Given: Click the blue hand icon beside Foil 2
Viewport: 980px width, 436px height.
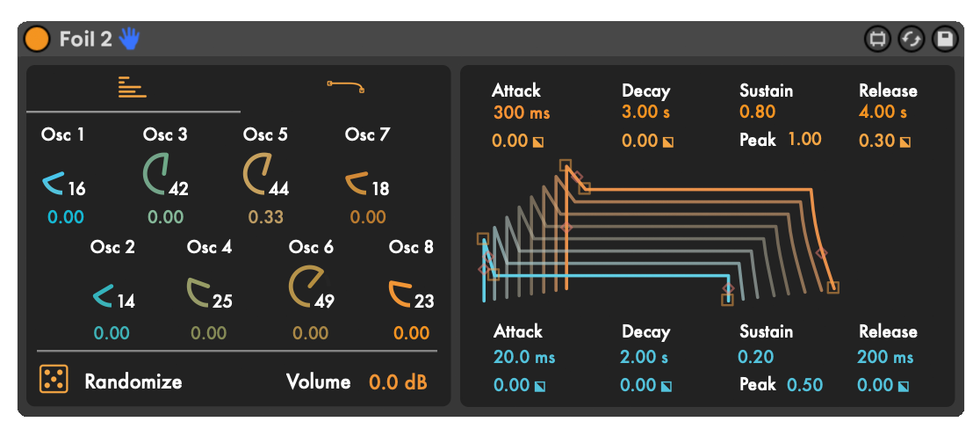Looking at the screenshot, I should click(131, 39).
